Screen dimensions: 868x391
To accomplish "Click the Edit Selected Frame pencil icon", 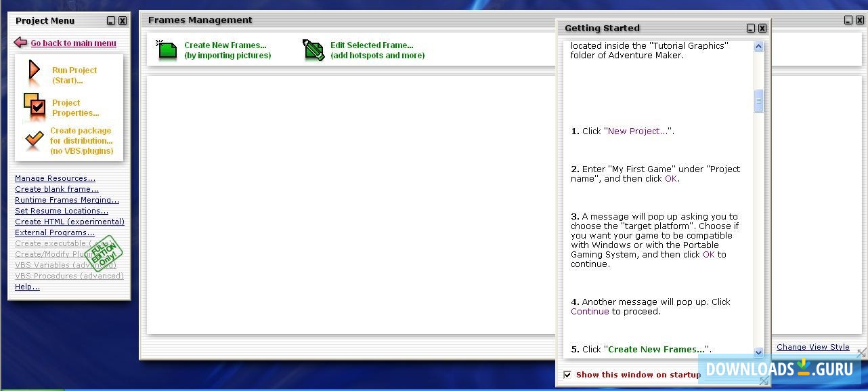I will coord(313,50).
